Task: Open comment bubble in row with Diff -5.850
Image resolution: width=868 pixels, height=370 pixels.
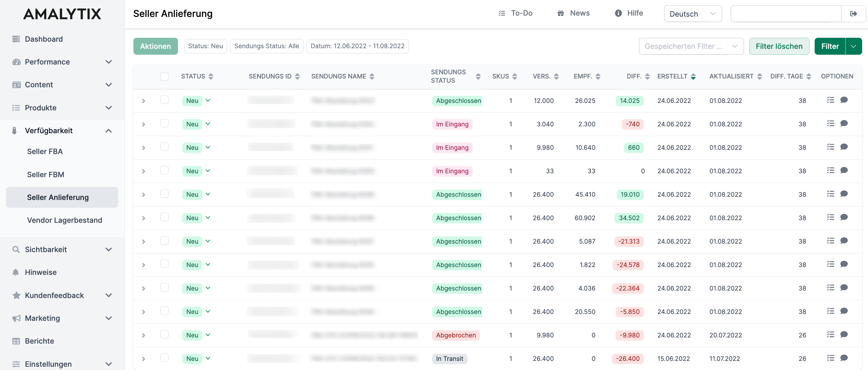Action: [x=844, y=311]
